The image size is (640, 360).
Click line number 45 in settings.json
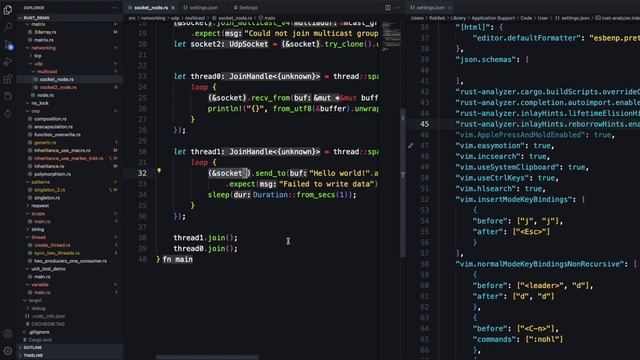[x=424, y=124]
